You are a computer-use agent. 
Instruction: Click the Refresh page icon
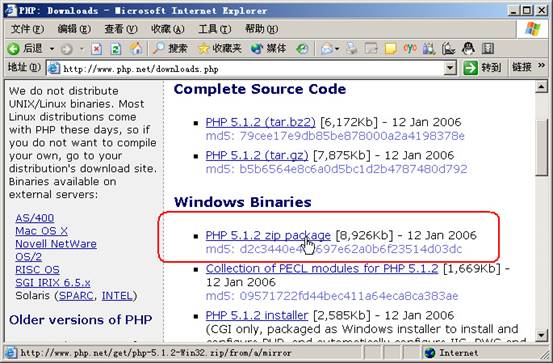coord(116,49)
